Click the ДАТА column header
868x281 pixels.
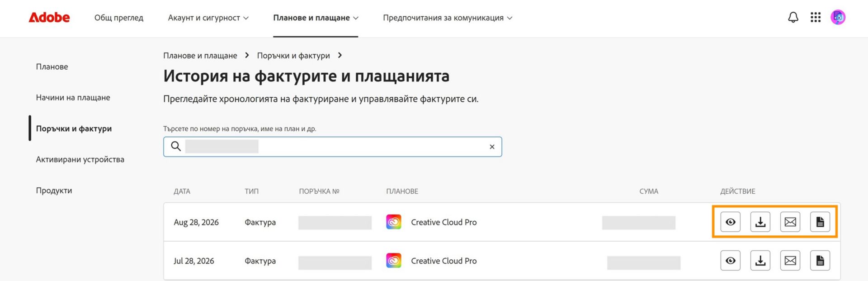tap(182, 191)
